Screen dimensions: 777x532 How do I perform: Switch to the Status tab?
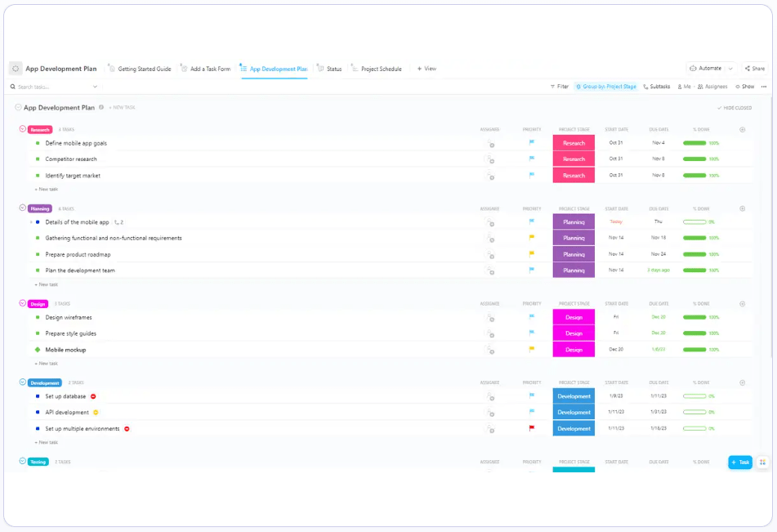[x=330, y=69]
